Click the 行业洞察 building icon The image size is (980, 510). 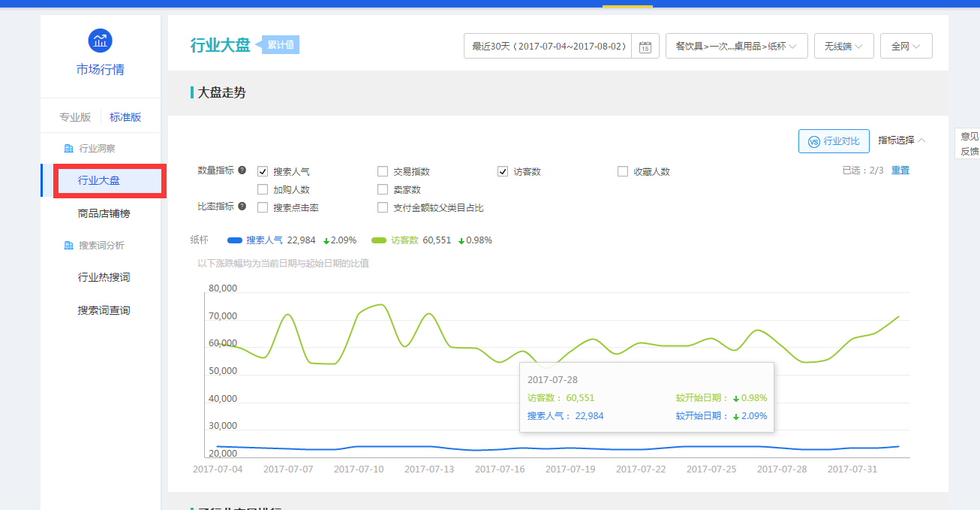click(68, 149)
